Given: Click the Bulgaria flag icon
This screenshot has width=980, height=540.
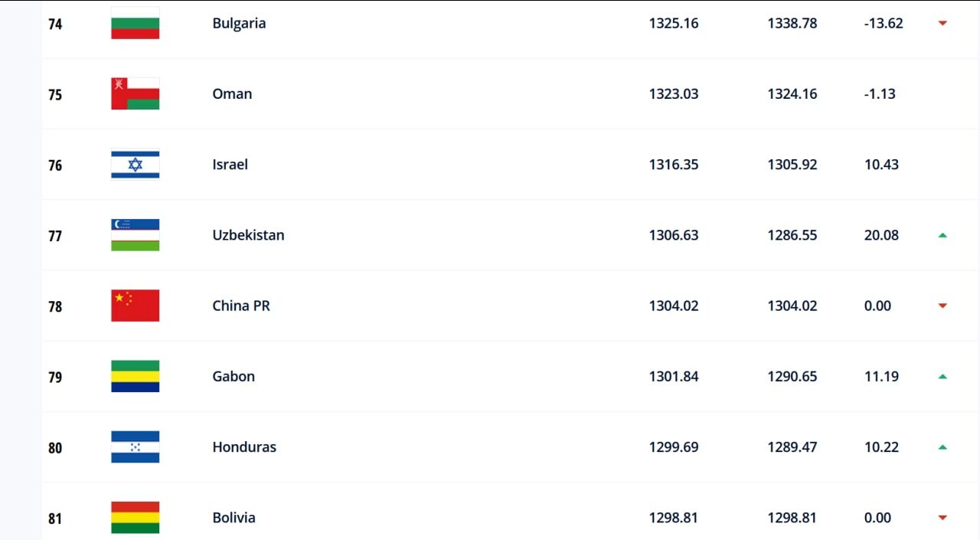Looking at the screenshot, I should (135, 23).
